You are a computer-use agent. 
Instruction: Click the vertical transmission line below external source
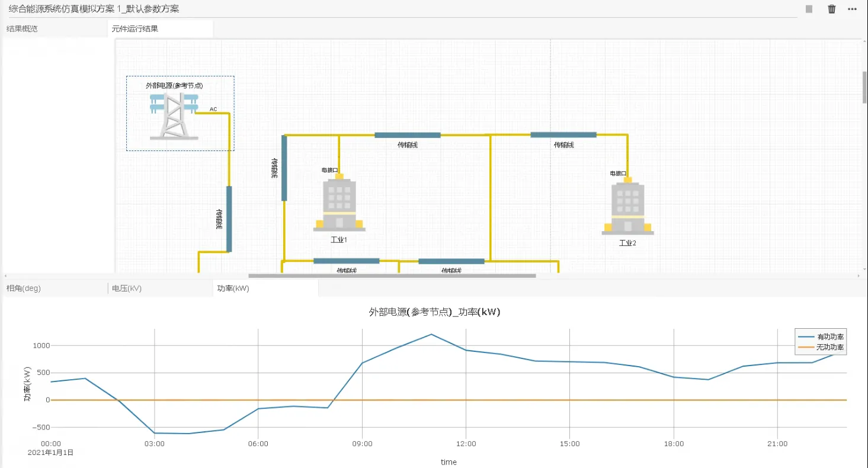pyautogui.click(x=229, y=219)
